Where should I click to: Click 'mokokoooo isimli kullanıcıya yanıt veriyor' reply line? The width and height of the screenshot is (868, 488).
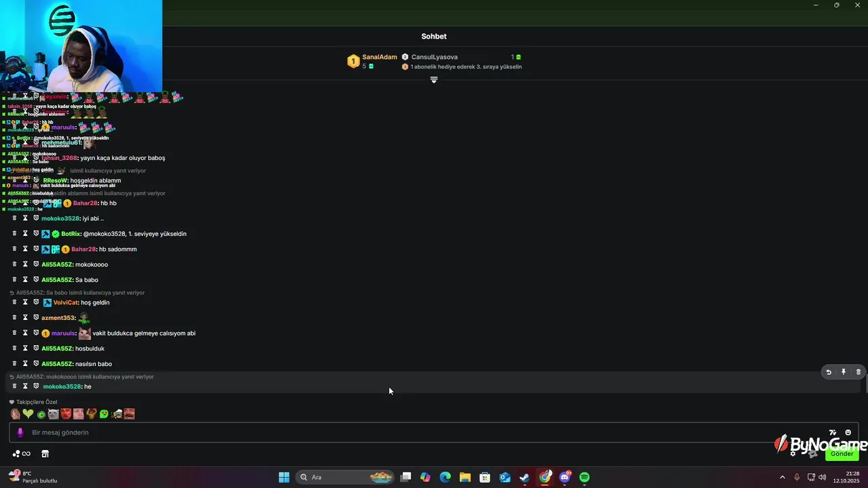[85, 377]
